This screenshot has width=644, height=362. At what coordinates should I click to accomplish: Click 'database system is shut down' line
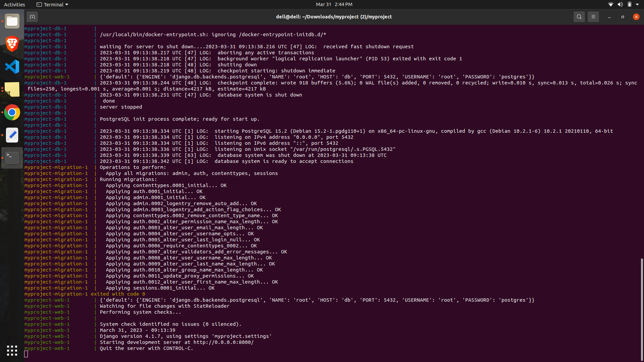coord(201,95)
